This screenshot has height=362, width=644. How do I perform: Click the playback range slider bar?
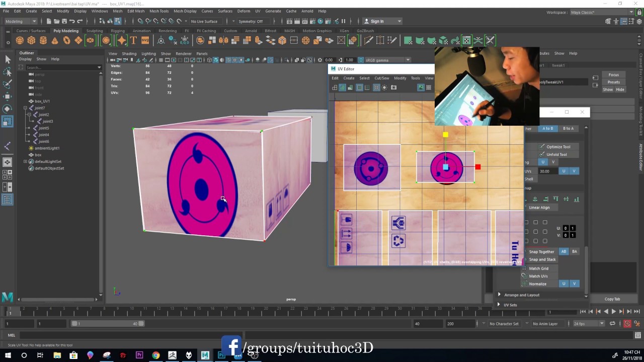pos(107,324)
